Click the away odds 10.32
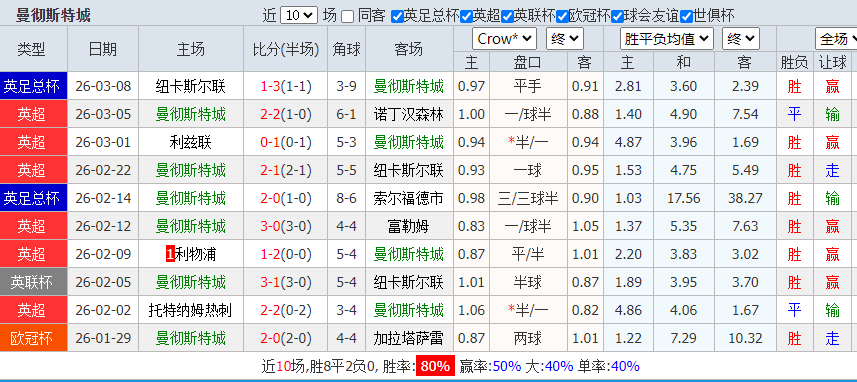 [744, 338]
